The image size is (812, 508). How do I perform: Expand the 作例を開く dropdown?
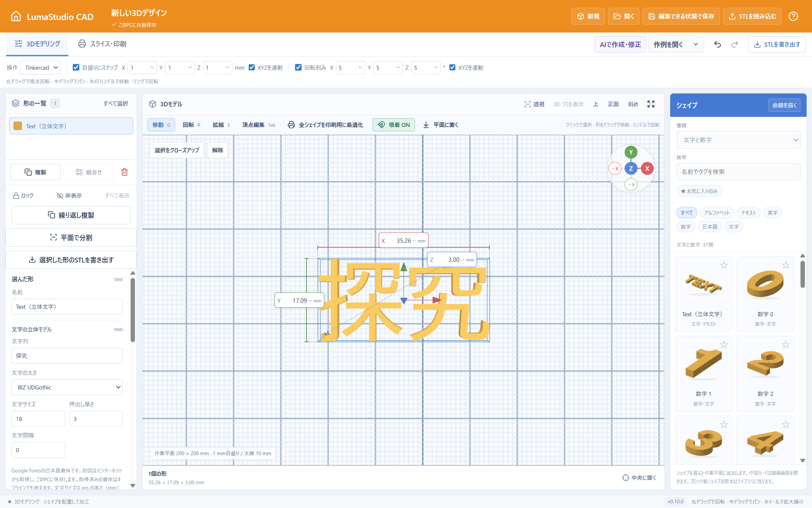(x=676, y=44)
